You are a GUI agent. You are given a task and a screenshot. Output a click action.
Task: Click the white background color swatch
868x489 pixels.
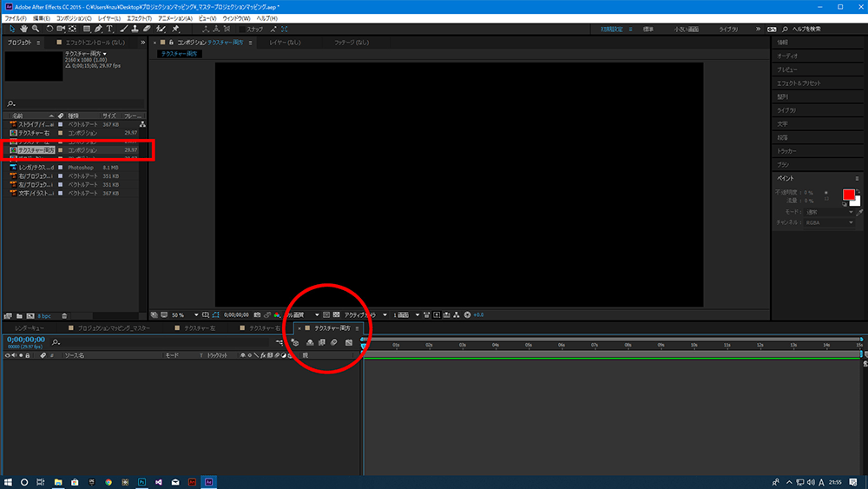click(857, 202)
